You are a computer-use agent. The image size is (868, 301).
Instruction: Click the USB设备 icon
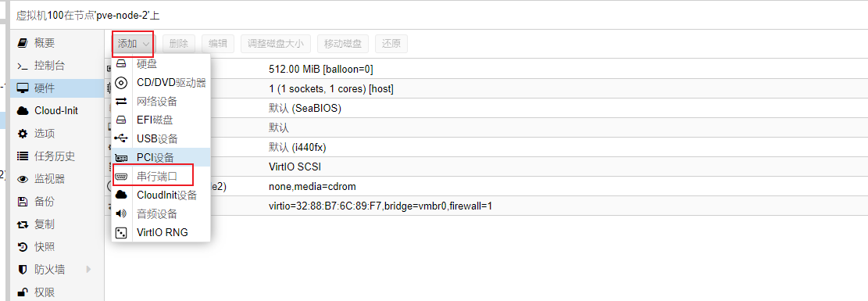point(120,138)
